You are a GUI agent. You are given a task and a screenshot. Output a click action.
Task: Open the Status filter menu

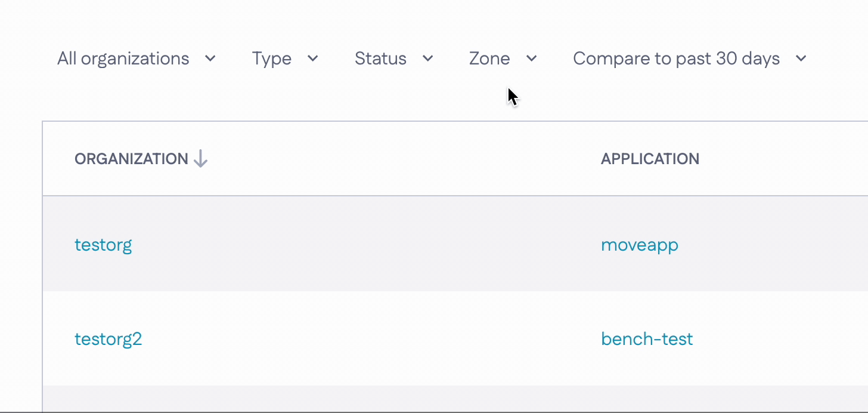394,58
